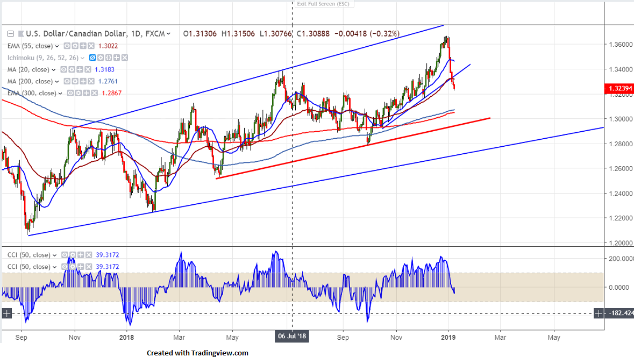Remove MA (200, close) with the X icon

pyautogui.click(x=91, y=81)
